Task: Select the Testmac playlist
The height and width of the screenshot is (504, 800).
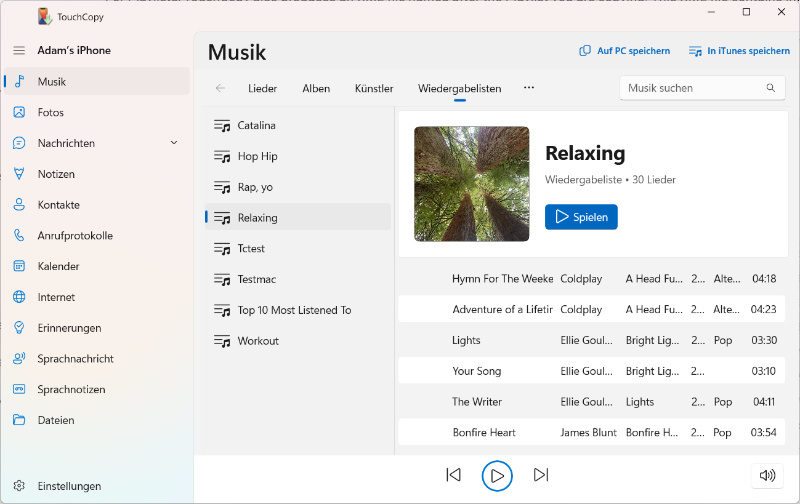Action: (x=298, y=279)
